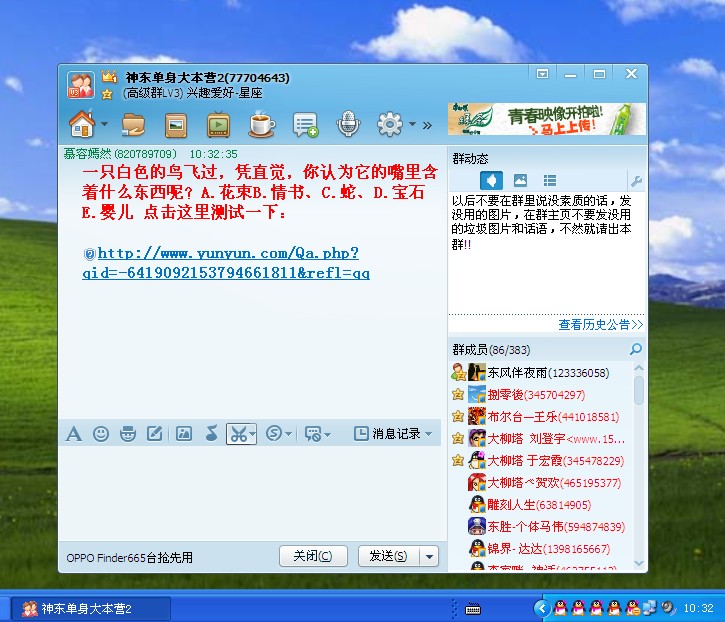Click the 发送(S) send button

[x=389, y=556]
